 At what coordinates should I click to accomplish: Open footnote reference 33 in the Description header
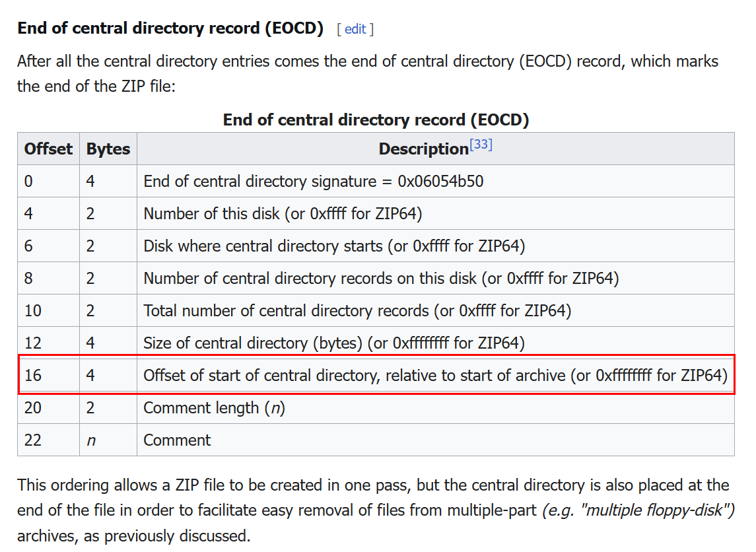[481, 144]
